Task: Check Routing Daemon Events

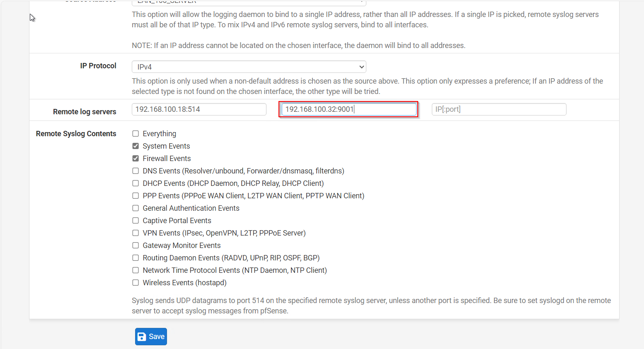Action: coord(136,258)
